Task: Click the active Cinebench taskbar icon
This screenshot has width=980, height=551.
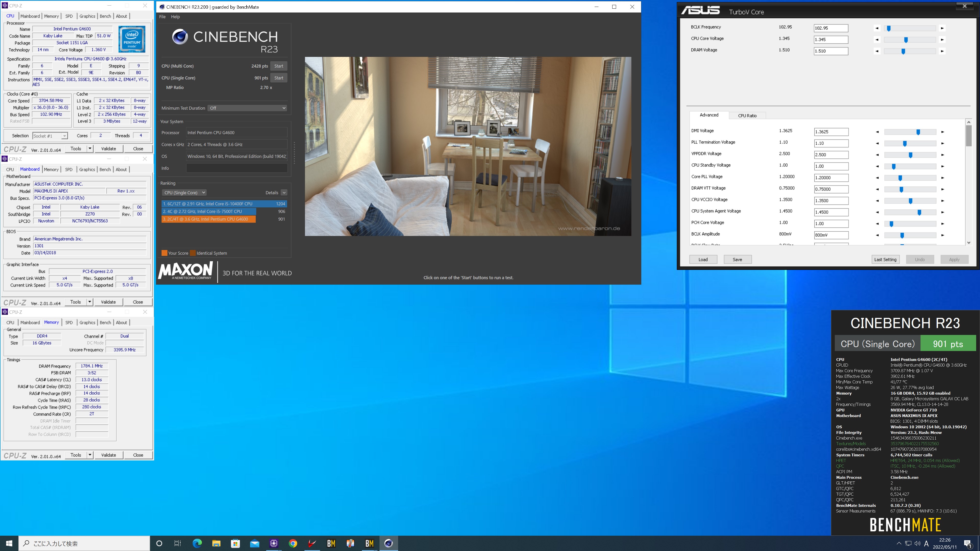Action: [388, 543]
